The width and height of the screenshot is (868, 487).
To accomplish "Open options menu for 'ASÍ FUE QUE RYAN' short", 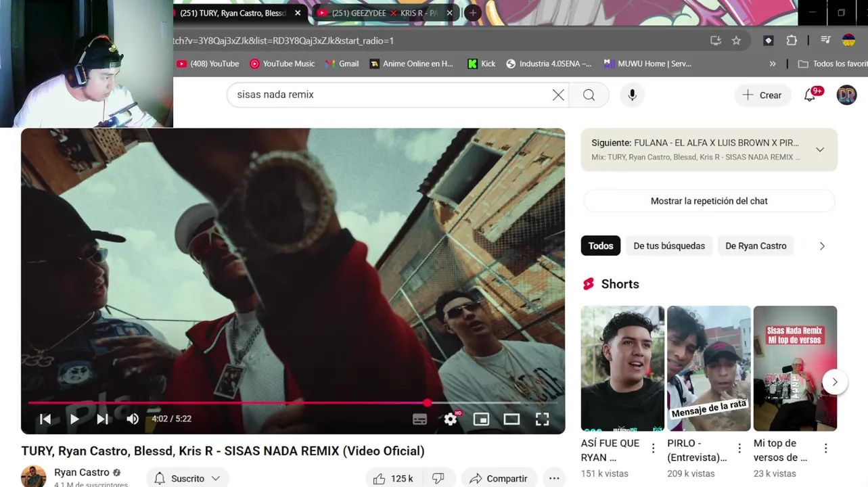I will 654,448.
